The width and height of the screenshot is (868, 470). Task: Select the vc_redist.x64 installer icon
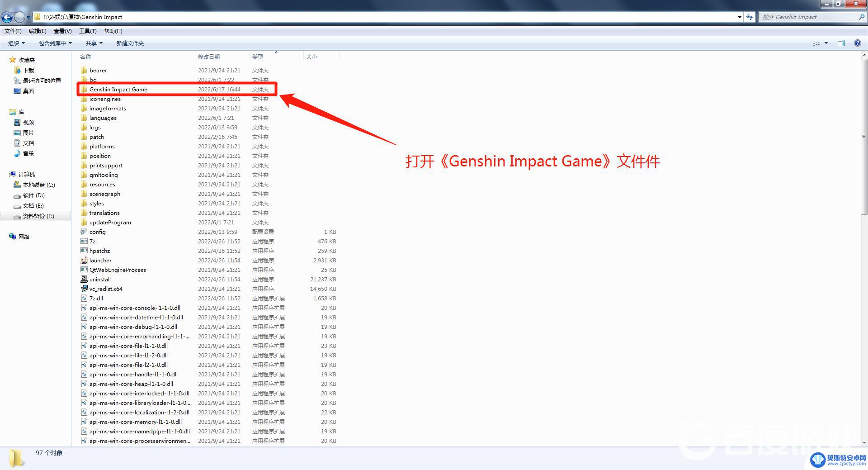(84, 289)
